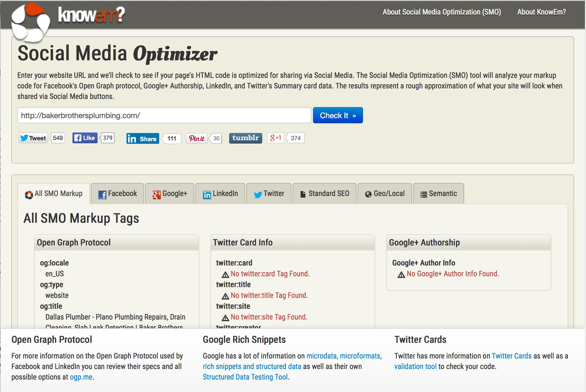Click the Check It button
This screenshot has height=392, width=586.
point(338,115)
